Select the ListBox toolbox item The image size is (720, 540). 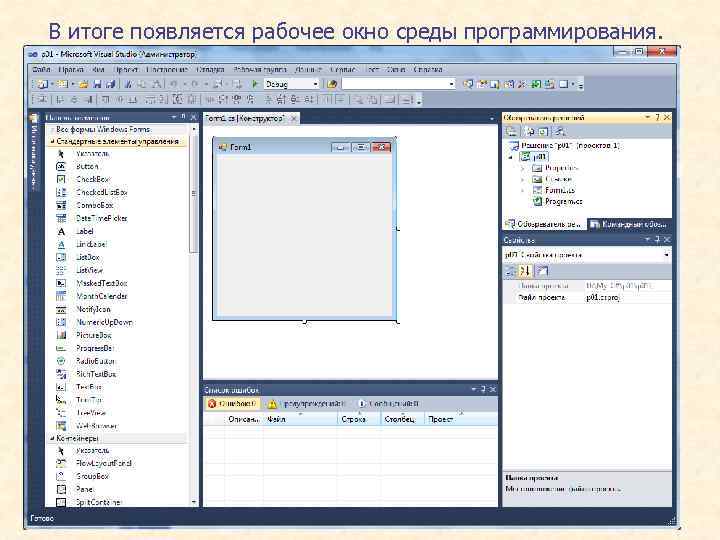point(88,257)
